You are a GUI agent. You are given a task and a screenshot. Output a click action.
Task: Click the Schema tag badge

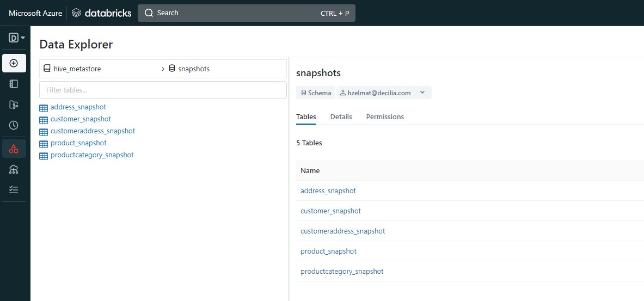316,93
